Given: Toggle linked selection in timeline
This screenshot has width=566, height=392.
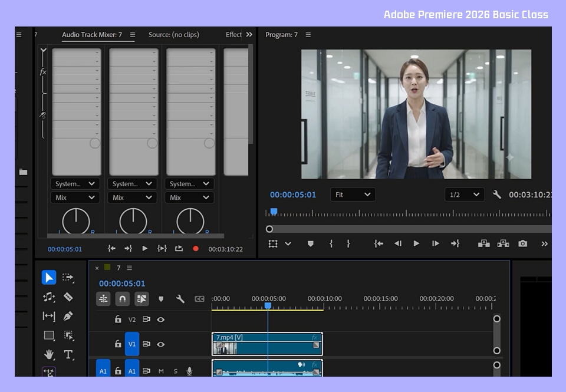Looking at the screenshot, I should pos(141,299).
